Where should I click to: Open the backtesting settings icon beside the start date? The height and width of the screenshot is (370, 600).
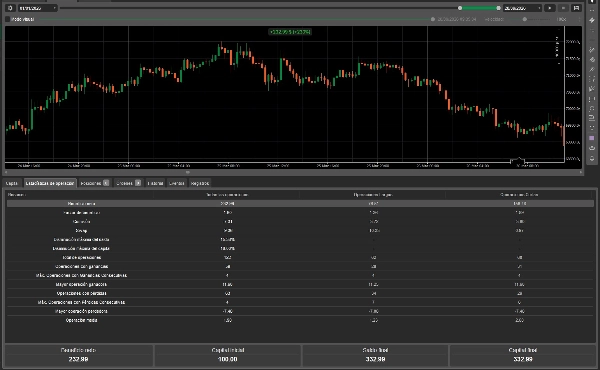[10, 8]
